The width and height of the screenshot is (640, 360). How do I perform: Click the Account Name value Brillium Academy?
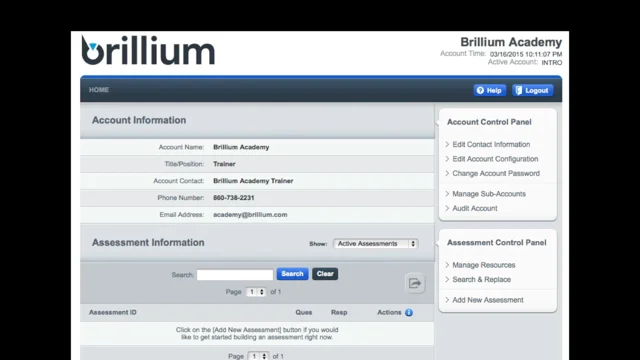click(241, 147)
